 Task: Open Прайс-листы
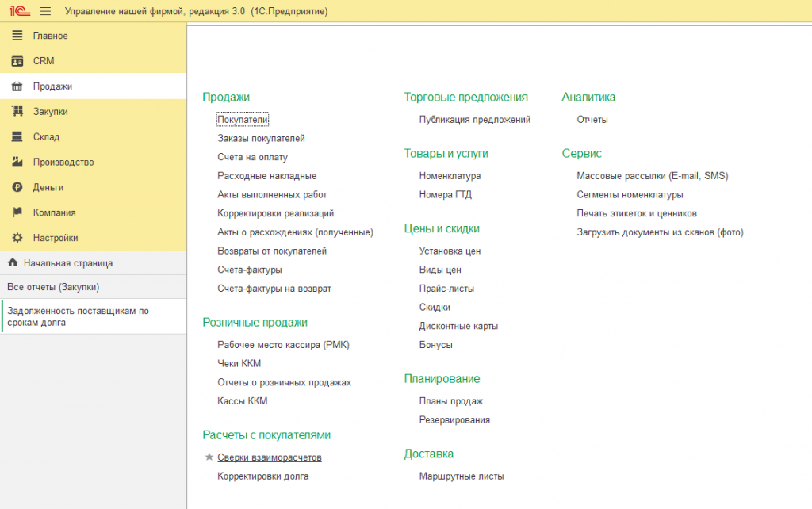point(446,289)
